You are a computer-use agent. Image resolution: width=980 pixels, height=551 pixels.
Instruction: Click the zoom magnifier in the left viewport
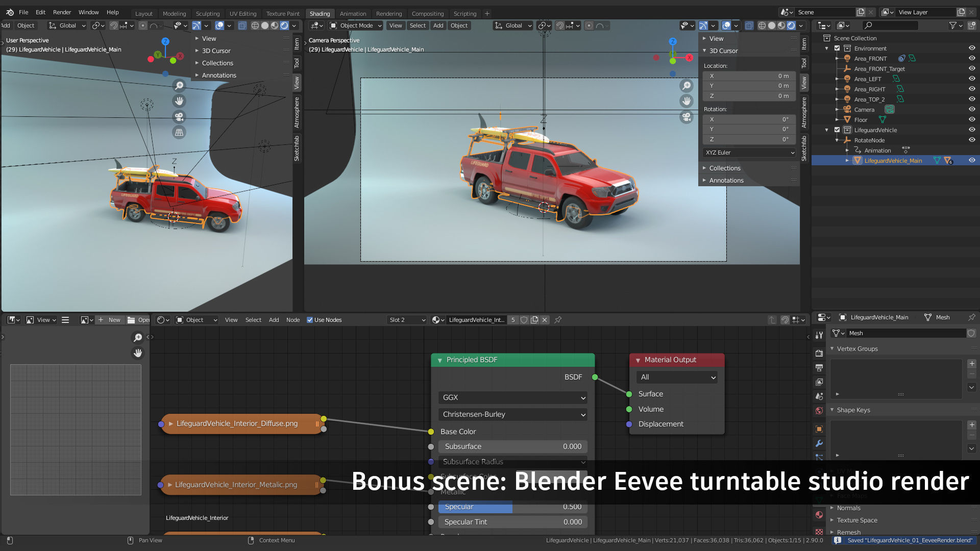(179, 85)
